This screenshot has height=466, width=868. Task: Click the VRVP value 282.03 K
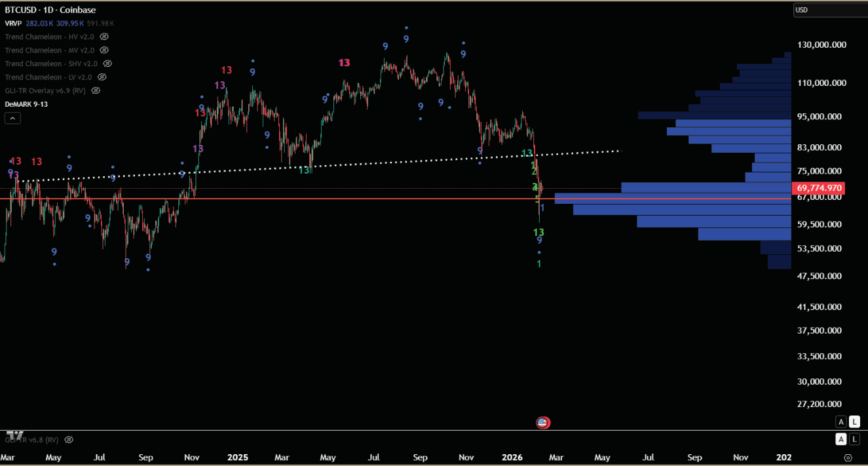[41, 24]
